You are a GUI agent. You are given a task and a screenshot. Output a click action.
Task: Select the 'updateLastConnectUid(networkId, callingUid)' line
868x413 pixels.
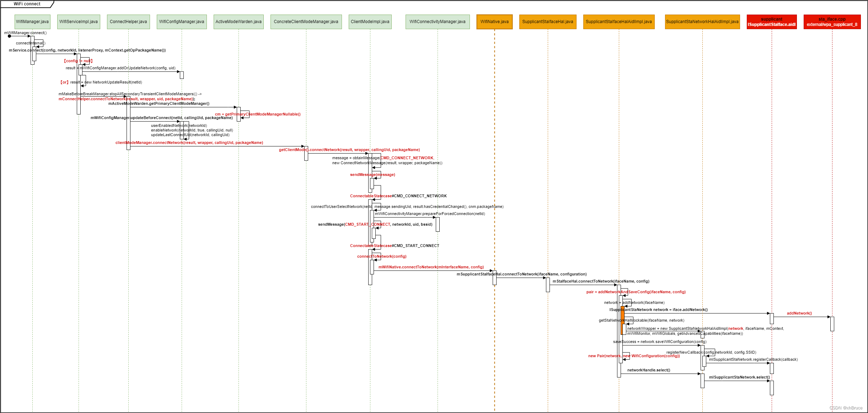click(190, 135)
